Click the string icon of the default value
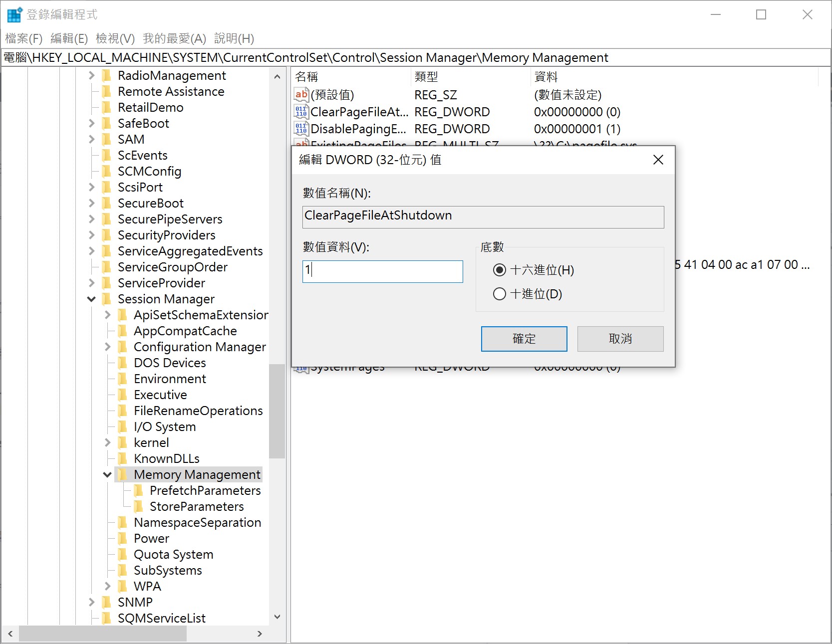Screen dimensions: 832x644 click(301, 95)
